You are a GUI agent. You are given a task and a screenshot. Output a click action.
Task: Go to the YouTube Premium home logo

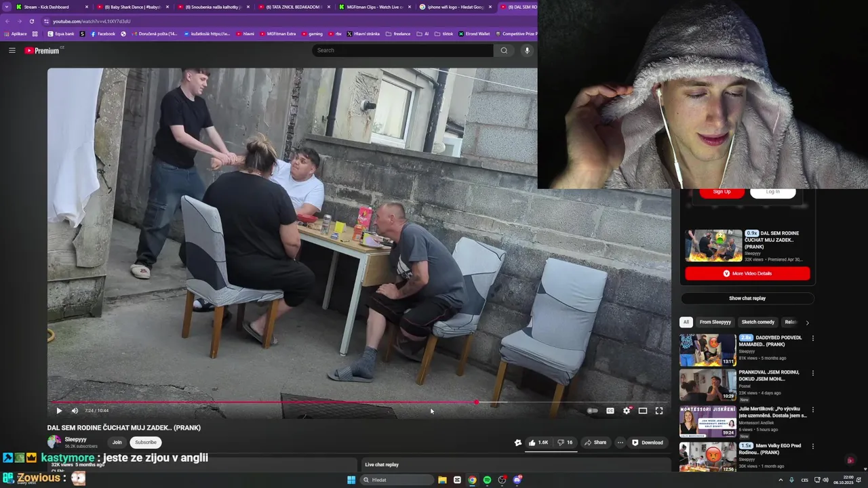coord(43,50)
